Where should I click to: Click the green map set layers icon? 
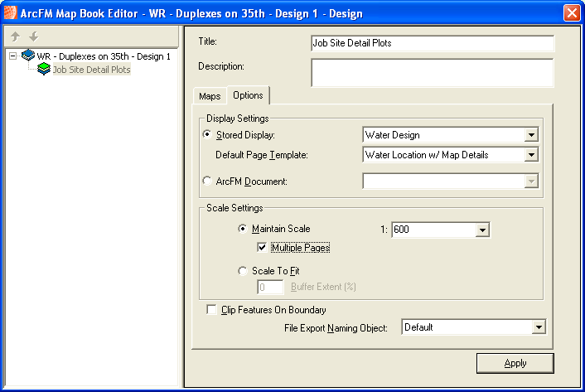click(x=44, y=69)
